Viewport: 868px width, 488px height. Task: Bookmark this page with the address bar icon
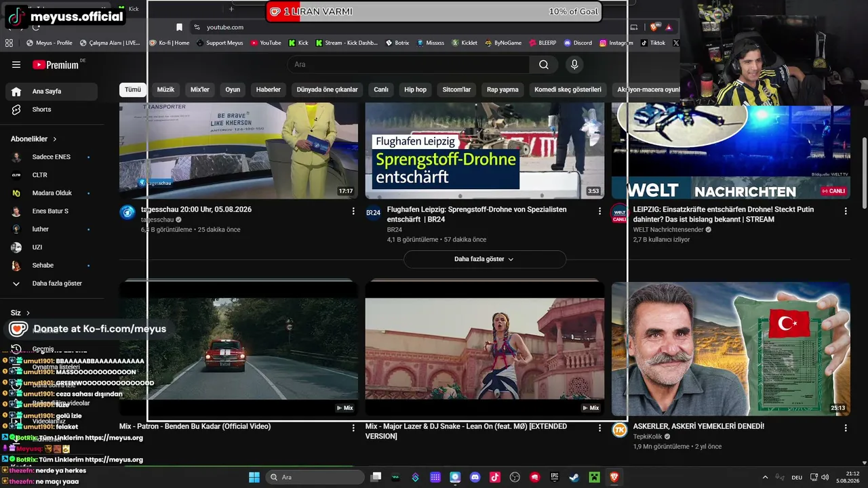pos(179,27)
